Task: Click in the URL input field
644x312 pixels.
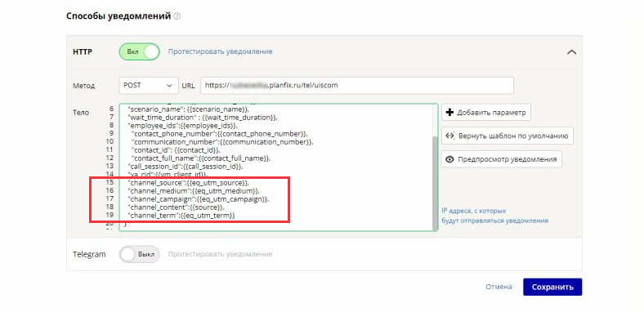Action: pos(357,86)
